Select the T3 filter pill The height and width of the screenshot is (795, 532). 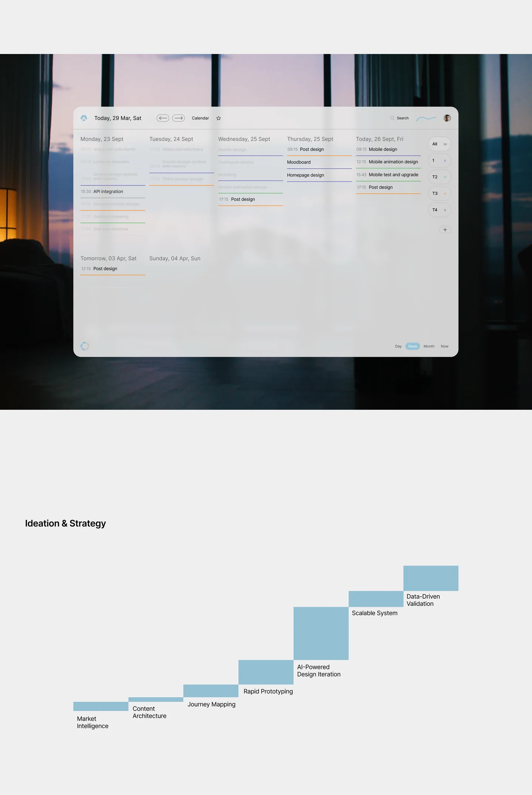pyautogui.click(x=440, y=193)
